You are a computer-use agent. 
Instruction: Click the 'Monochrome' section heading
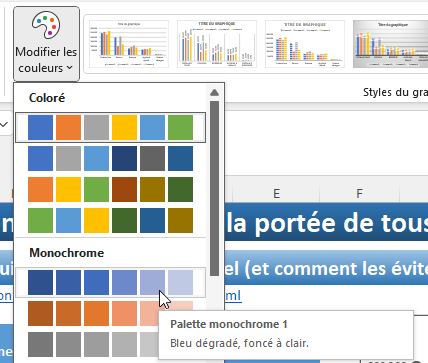click(x=67, y=253)
